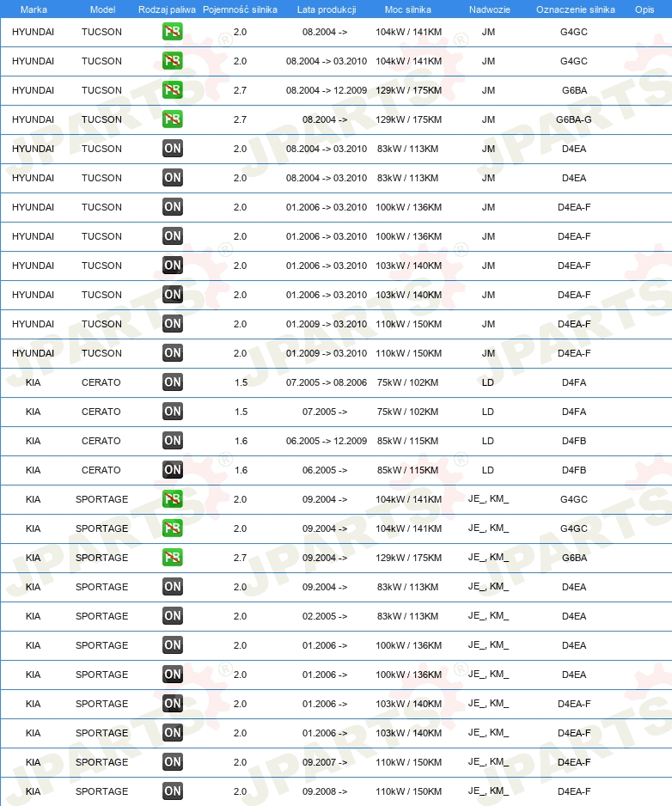
Task: Select the date range 07.2005 -> 08.2006
Action: (327, 382)
